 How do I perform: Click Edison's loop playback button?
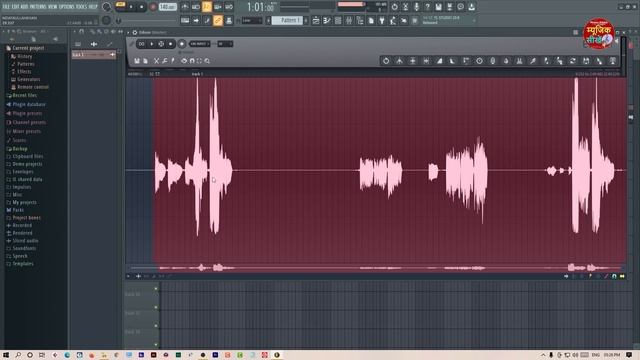[x=141, y=44]
